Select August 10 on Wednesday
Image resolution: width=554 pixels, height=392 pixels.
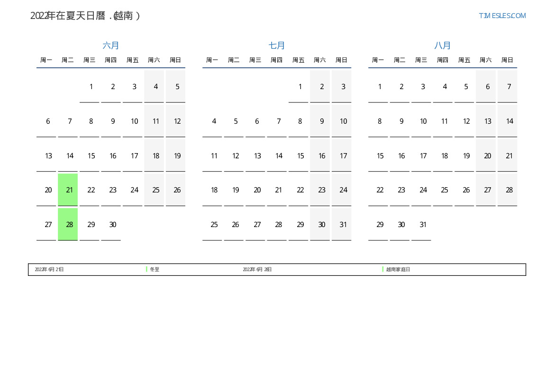pos(421,121)
